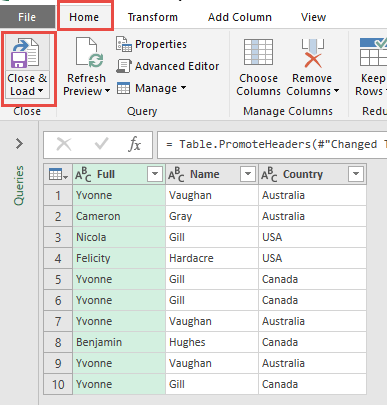
Task: Open the Full column filter dropdown
Action: pos(155,174)
